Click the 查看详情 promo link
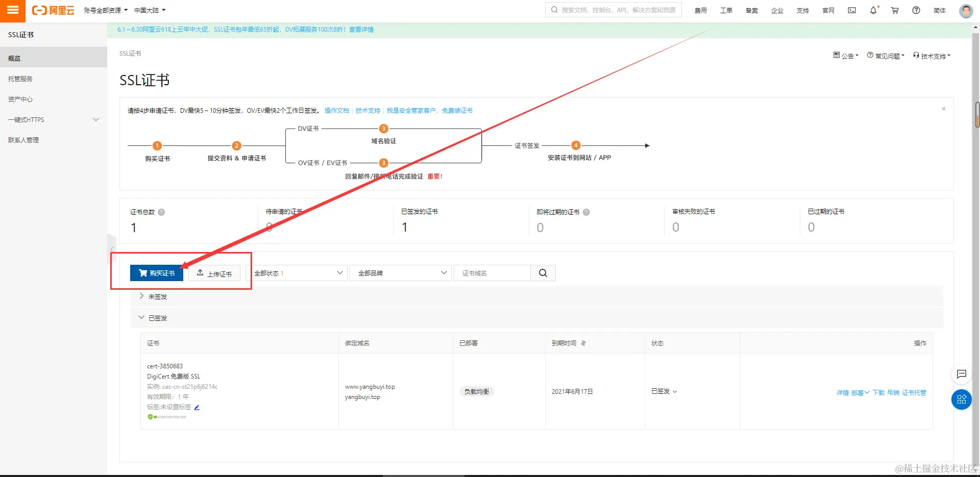 pyautogui.click(x=361, y=30)
